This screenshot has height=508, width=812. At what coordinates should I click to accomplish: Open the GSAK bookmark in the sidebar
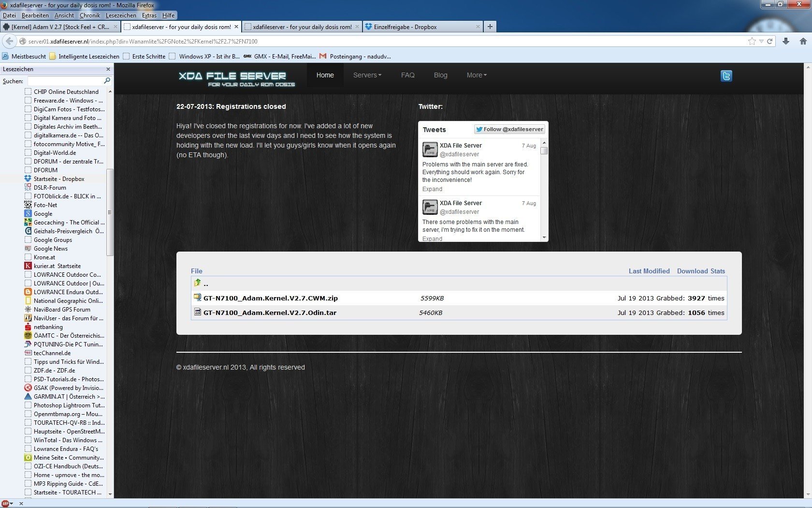[x=64, y=388]
